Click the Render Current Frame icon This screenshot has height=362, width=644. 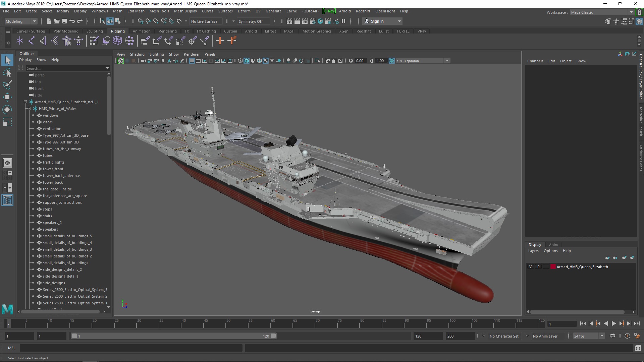[297, 21]
